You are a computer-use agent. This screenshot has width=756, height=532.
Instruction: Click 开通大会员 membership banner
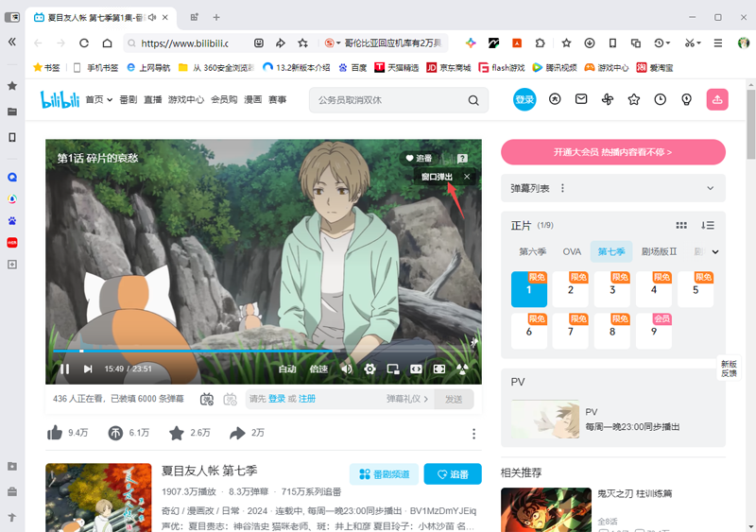click(x=612, y=152)
